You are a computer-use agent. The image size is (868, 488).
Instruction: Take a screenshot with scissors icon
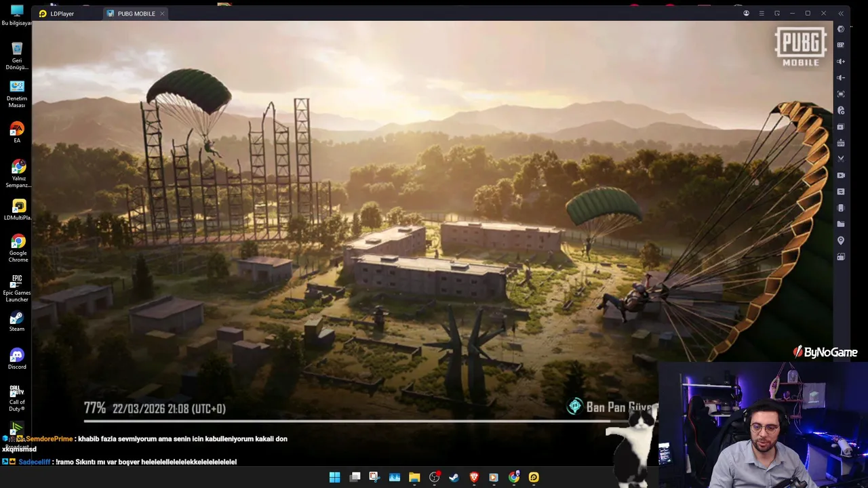pos(841,159)
